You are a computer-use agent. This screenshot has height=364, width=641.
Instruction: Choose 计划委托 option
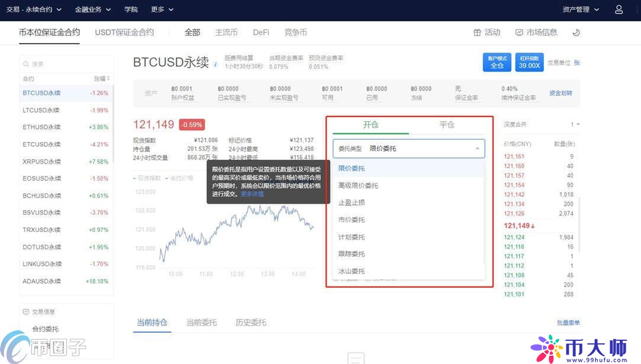pyautogui.click(x=409, y=237)
